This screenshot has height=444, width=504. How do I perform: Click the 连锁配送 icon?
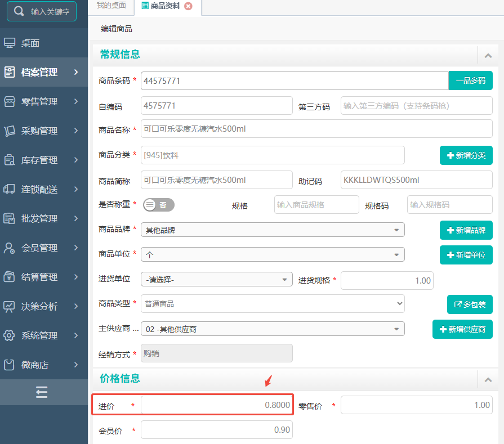10,189
